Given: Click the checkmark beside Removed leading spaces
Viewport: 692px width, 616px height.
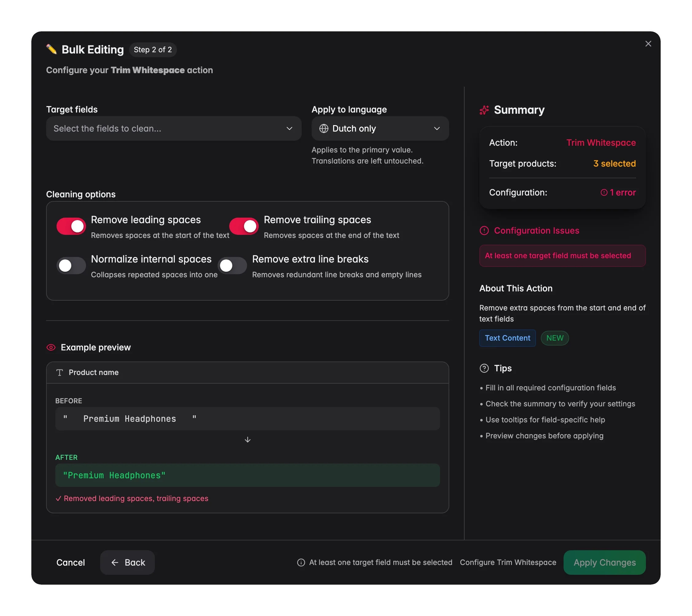Looking at the screenshot, I should coord(58,499).
